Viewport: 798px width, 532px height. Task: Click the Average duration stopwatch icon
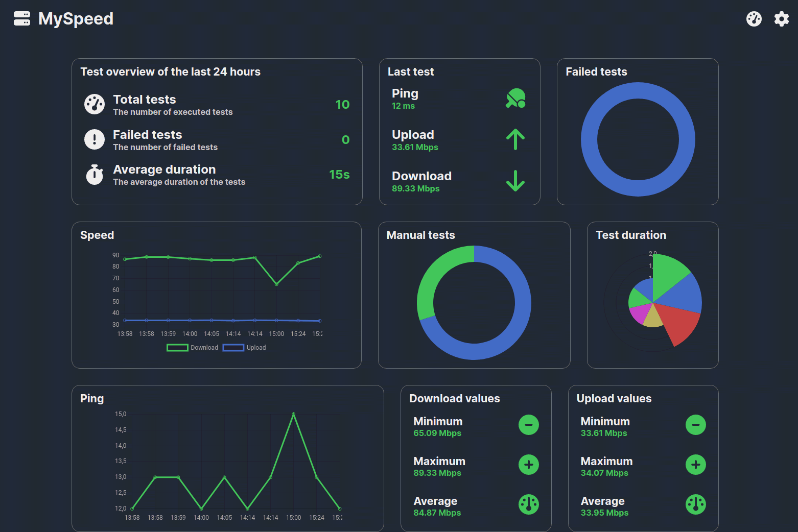point(95,174)
